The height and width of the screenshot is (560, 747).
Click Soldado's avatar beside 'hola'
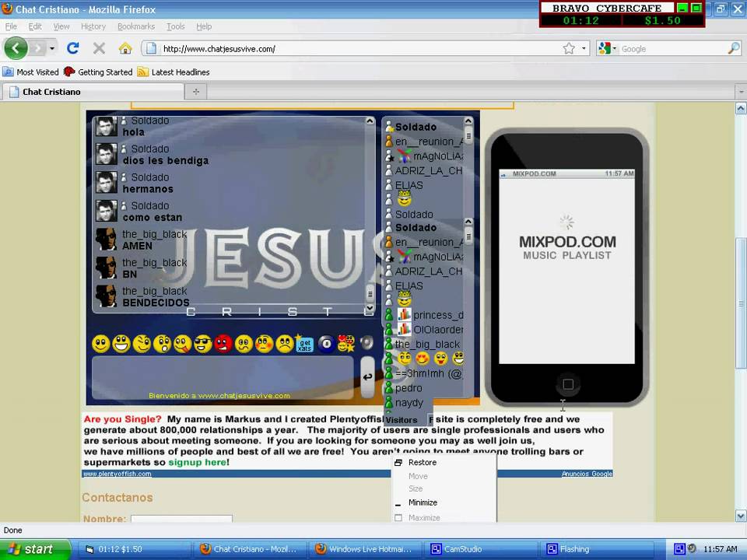pos(106,126)
